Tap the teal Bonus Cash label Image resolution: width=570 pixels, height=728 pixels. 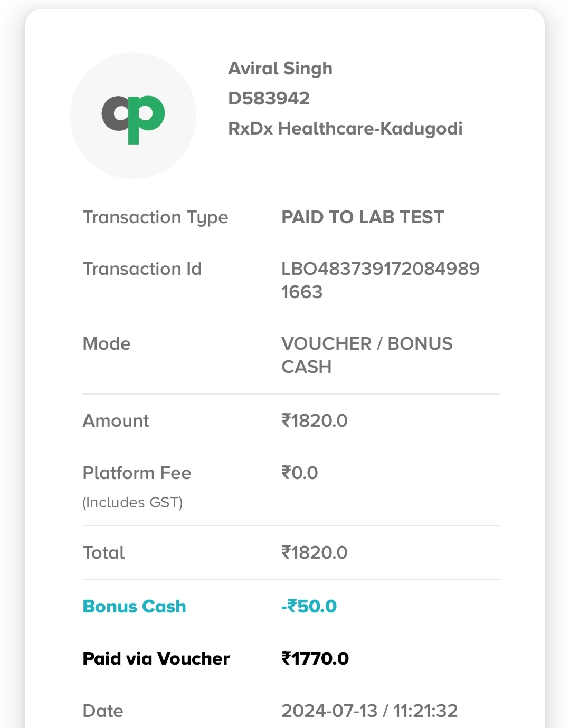click(x=134, y=607)
